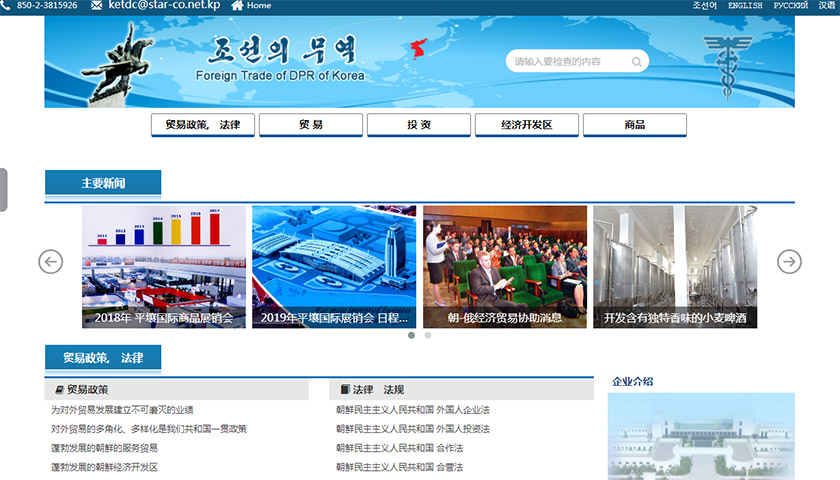Click the gray side tab on left edge
This screenshot has height=480, width=840.
(x=3, y=190)
